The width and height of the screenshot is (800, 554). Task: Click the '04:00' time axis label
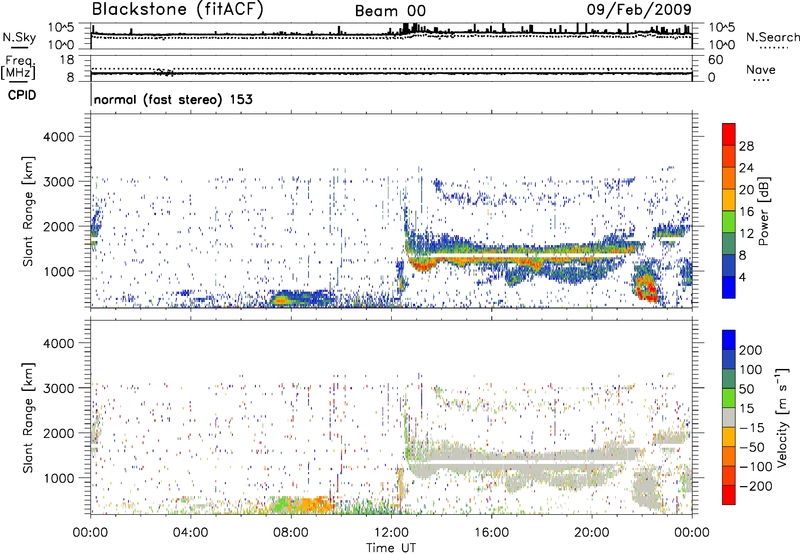click(x=190, y=533)
